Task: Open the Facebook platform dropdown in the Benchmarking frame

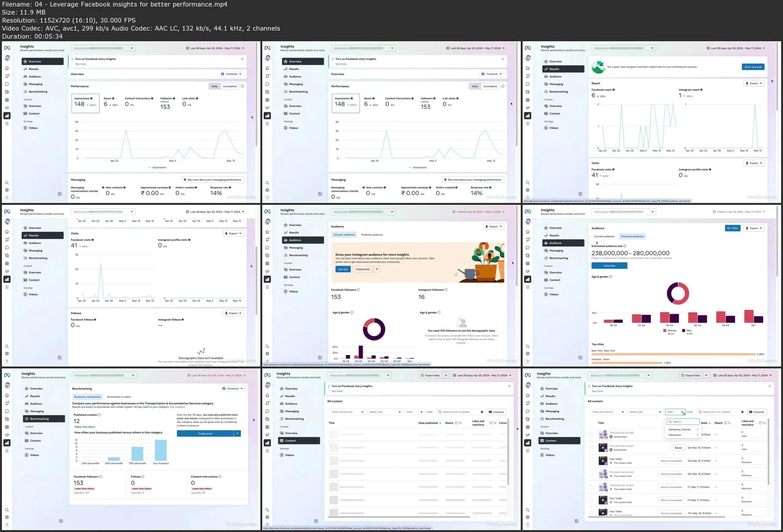Action: pyautogui.click(x=233, y=389)
